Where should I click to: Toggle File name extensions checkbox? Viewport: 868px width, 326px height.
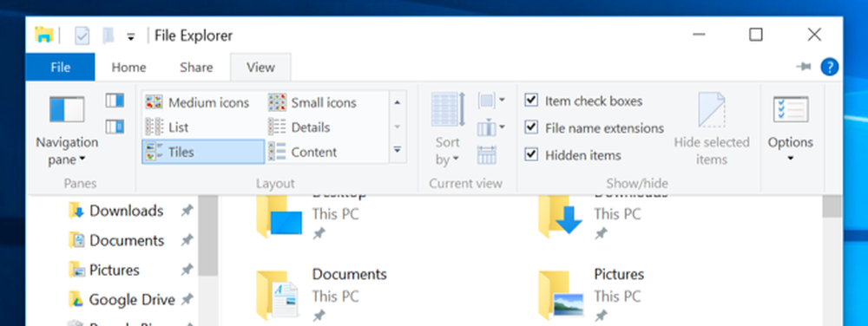coord(531,127)
